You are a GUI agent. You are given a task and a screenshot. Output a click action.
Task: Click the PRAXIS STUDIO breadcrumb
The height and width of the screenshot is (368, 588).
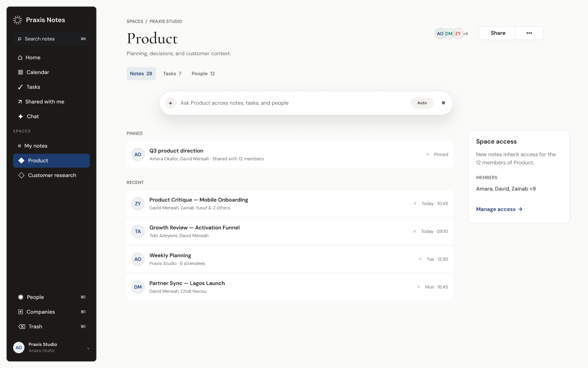click(x=166, y=22)
